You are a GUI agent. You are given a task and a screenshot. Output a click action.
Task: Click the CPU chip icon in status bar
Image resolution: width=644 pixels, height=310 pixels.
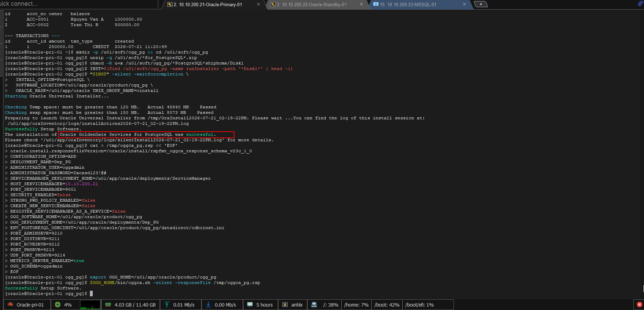[x=58, y=305]
